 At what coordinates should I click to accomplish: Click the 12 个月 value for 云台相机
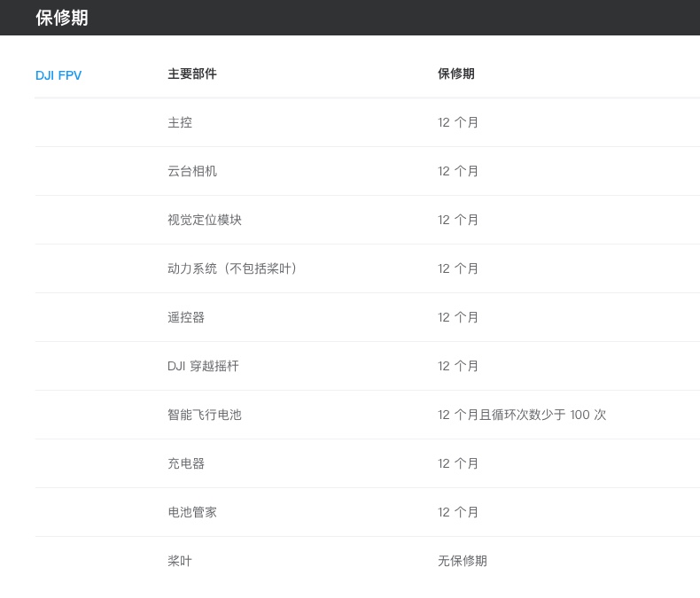[457, 171]
